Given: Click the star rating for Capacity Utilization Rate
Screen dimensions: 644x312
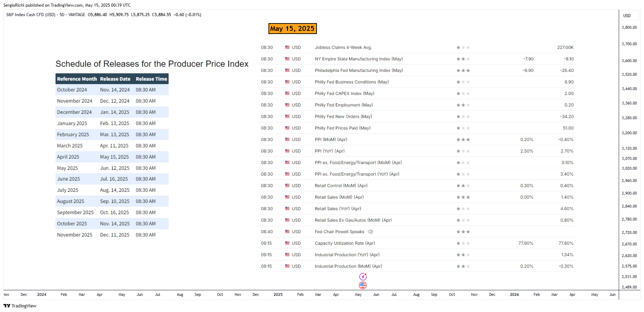Looking at the screenshot, I should coord(463,243).
